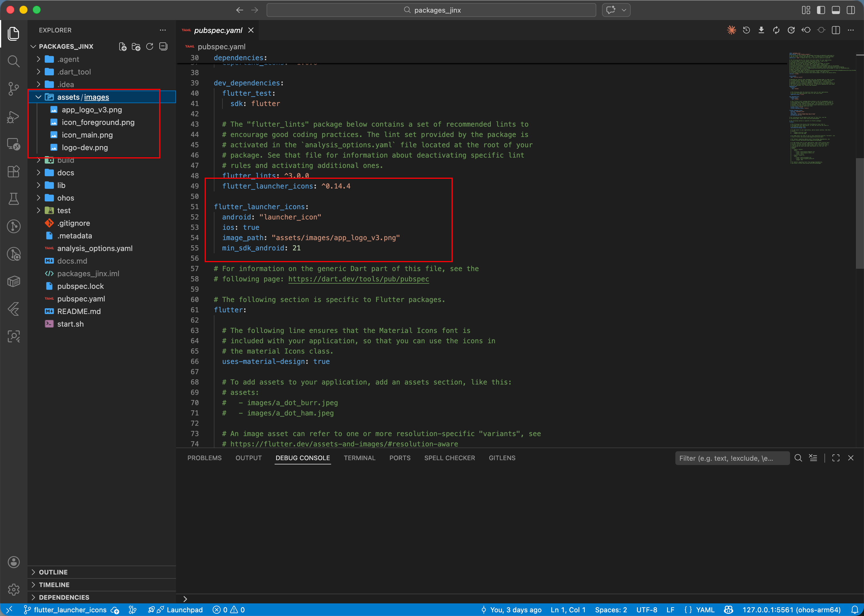Click the New File icon in Explorer
864x616 pixels.
(x=122, y=46)
